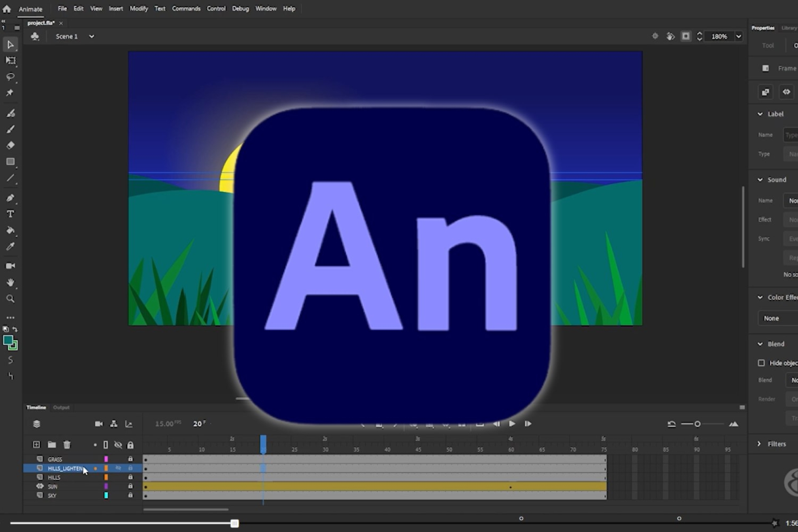Select the Eyedropper tool
Image resolution: width=798 pixels, height=532 pixels.
[x=10, y=246]
